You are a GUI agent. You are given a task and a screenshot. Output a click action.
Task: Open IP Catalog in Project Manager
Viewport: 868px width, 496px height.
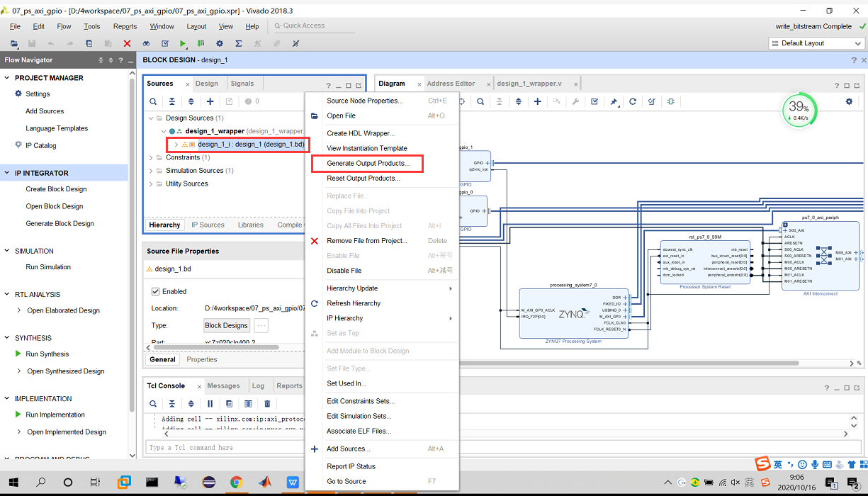pyautogui.click(x=41, y=146)
